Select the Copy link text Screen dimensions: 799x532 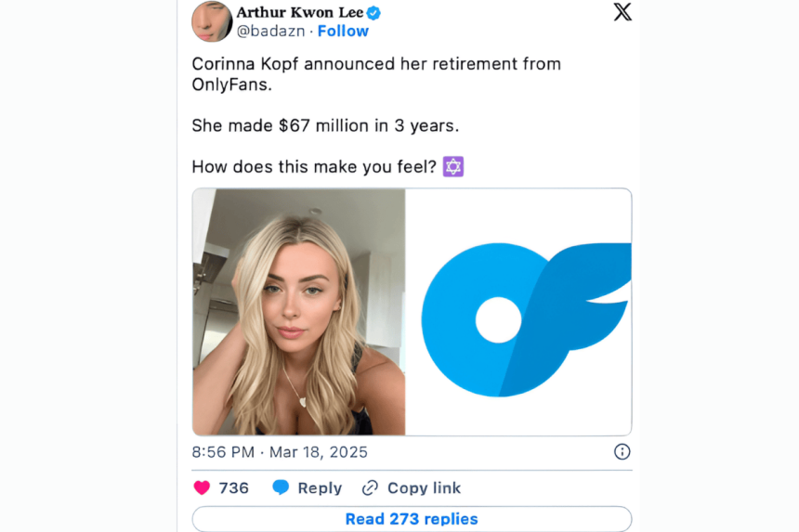coord(424,488)
